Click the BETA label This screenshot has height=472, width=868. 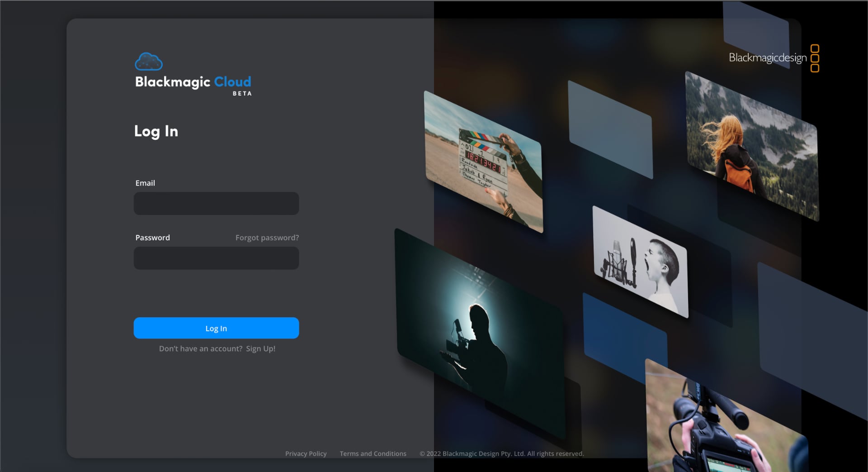tap(242, 94)
